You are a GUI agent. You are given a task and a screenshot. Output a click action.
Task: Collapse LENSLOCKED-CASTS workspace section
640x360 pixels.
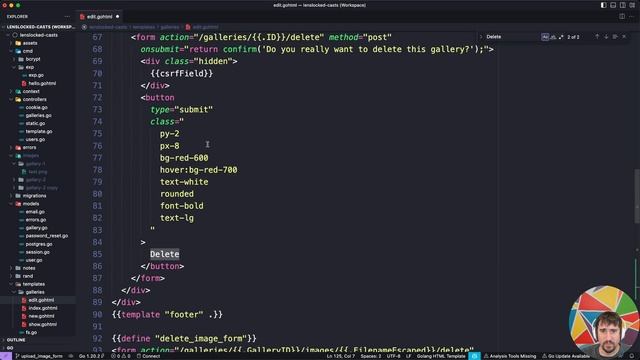click(x=39, y=27)
